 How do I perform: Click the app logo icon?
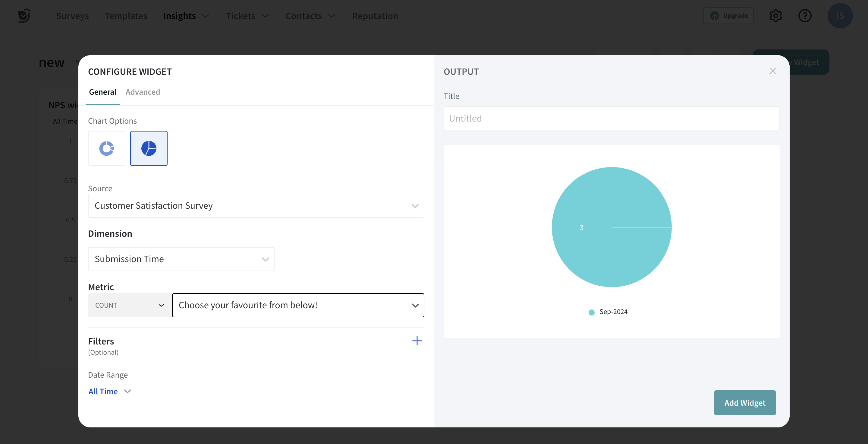[24, 16]
